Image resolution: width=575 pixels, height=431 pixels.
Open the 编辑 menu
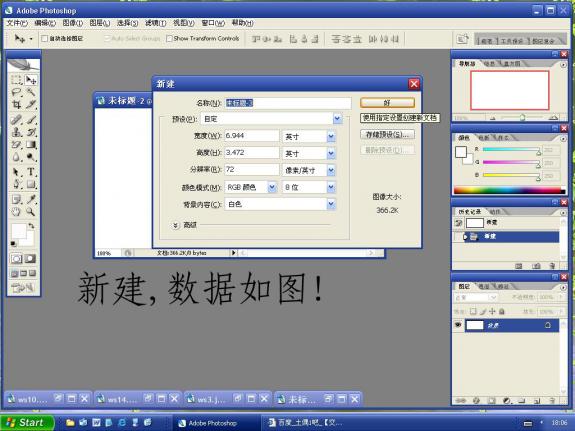[45, 23]
